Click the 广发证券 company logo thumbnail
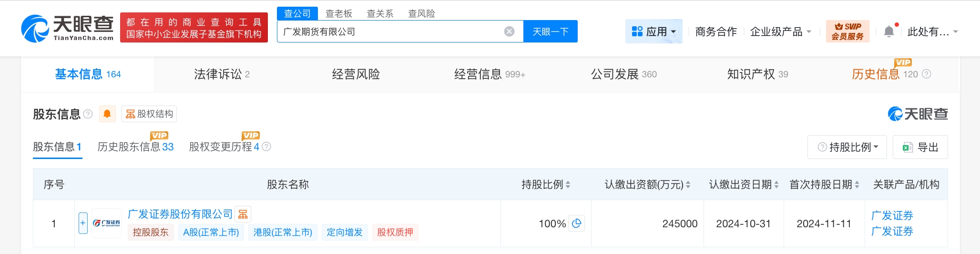Image resolution: width=980 pixels, height=254 pixels. point(106,223)
